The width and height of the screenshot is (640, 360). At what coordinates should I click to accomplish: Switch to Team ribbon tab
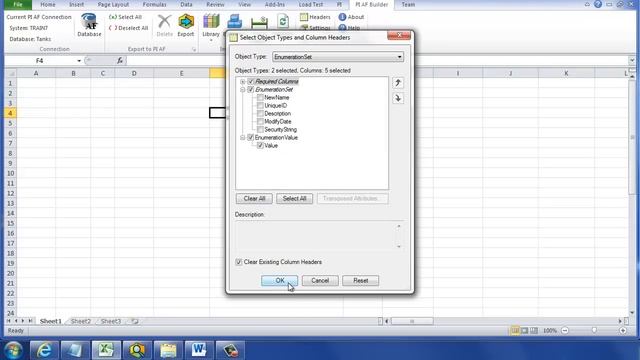pos(408,4)
